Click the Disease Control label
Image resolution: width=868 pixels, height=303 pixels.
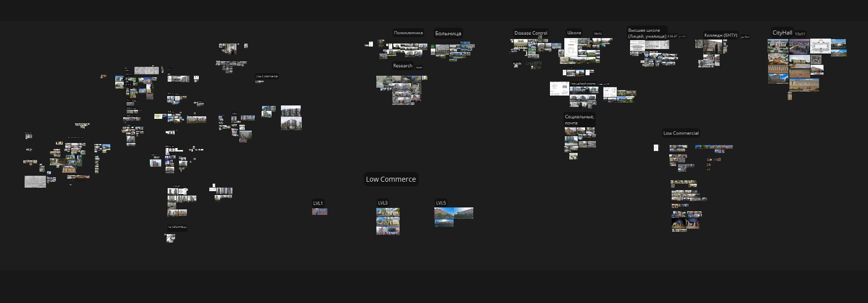tap(530, 33)
